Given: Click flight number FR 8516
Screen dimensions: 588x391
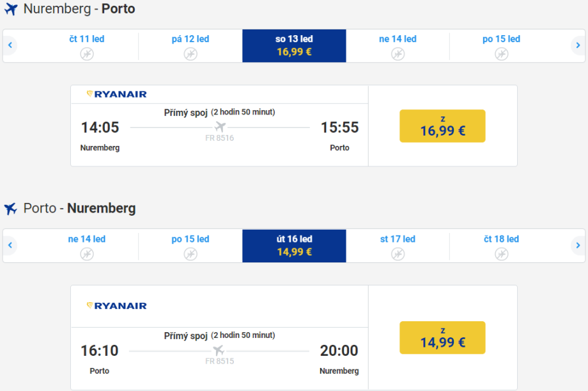Looking at the screenshot, I should (x=219, y=138).
